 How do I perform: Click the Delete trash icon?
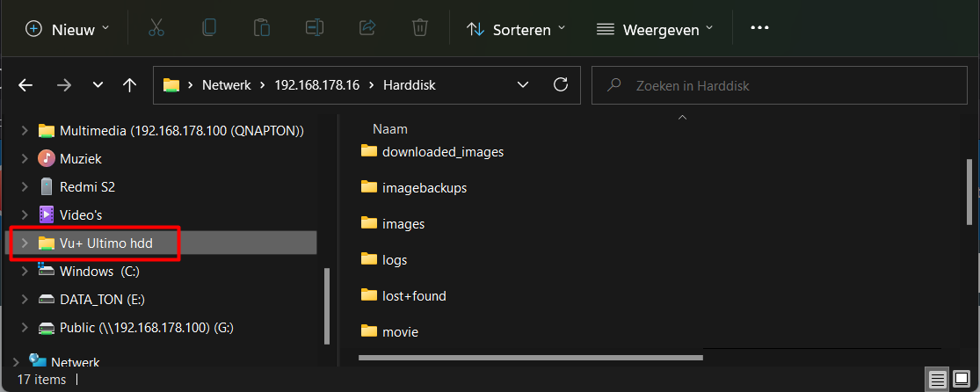(x=419, y=27)
